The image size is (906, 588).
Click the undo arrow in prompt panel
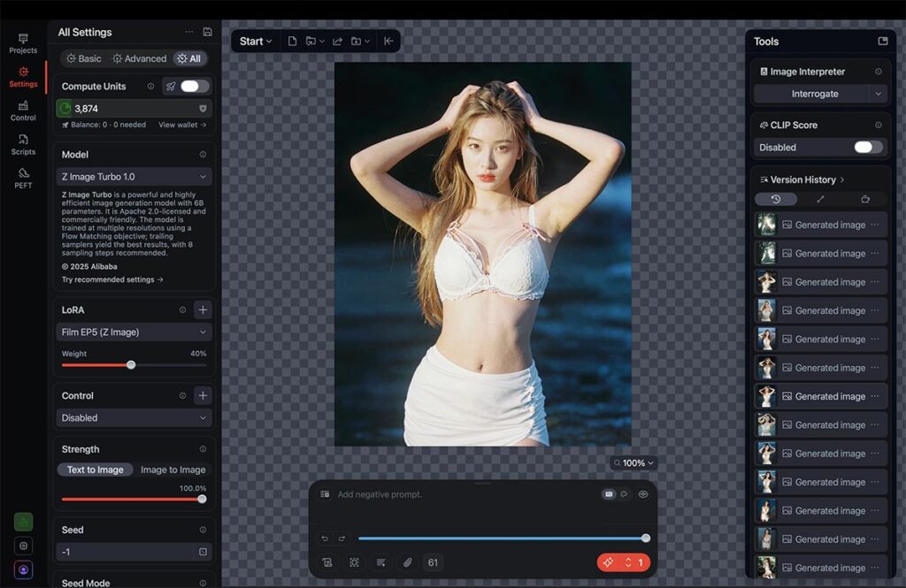point(325,538)
